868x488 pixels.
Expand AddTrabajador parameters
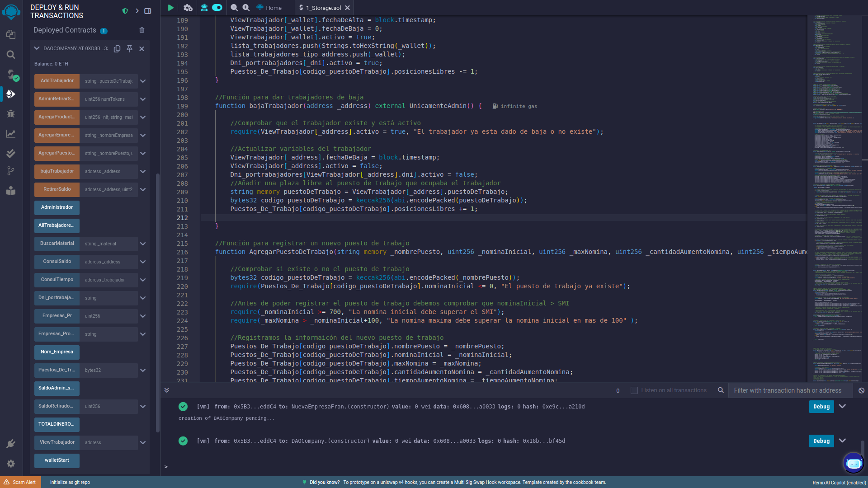[x=143, y=81]
